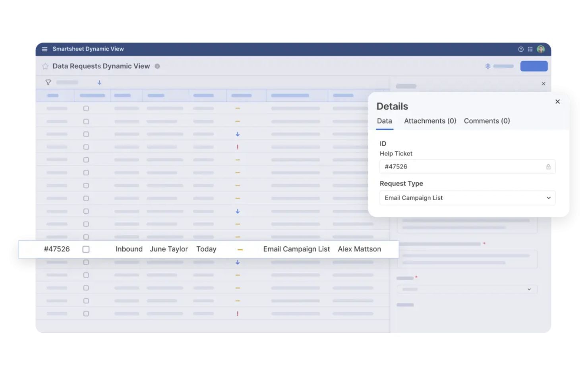The width and height of the screenshot is (588, 392).
Task: Select the checkbox on the last visible row
Action: (86, 313)
